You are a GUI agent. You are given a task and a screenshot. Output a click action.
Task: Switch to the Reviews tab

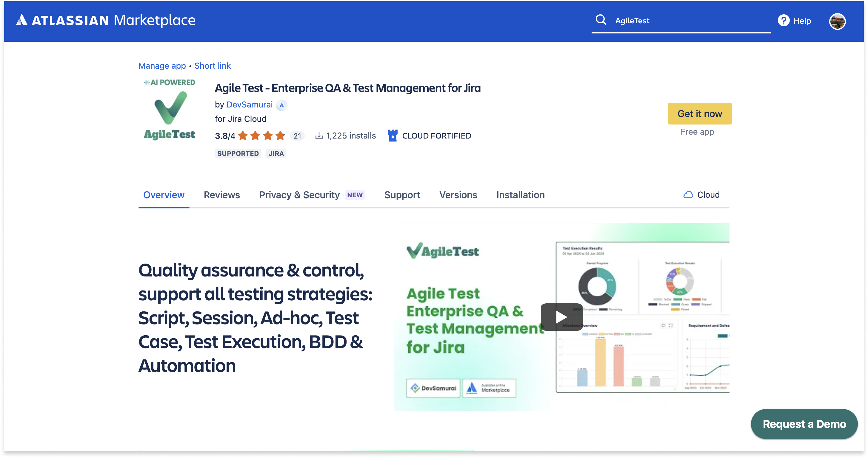(222, 195)
